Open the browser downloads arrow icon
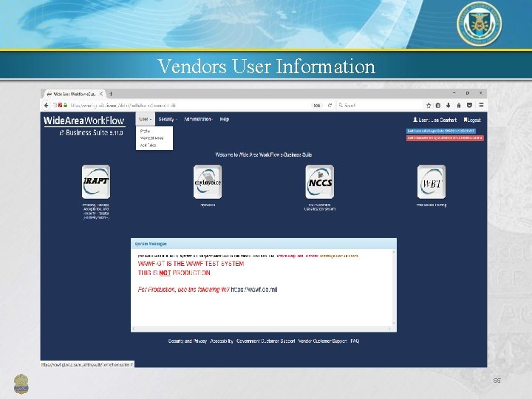Screen dimensions: 532x399 449,106
